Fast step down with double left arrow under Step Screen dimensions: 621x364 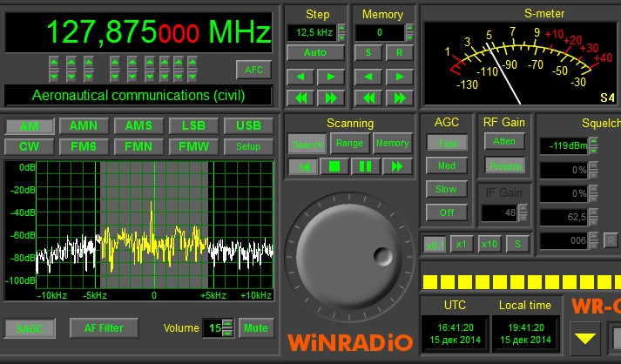point(300,98)
